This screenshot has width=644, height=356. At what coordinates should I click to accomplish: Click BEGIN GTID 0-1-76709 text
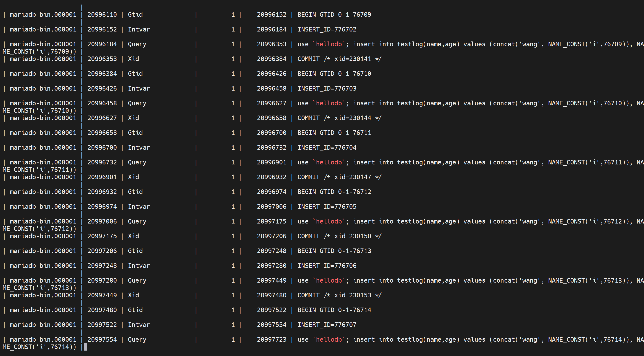[334, 15]
